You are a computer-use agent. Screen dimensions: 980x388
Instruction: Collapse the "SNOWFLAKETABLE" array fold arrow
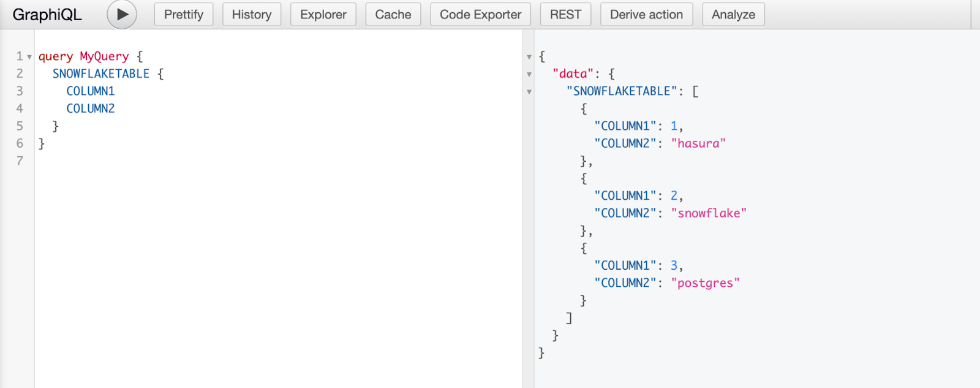pyautogui.click(x=529, y=92)
